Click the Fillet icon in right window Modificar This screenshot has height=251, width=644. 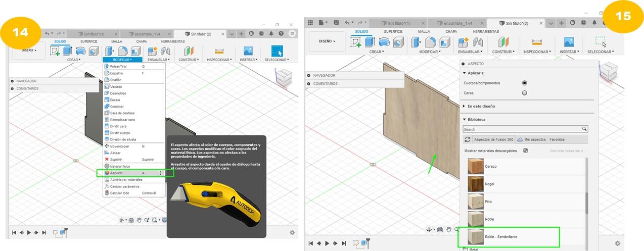pos(430,42)
